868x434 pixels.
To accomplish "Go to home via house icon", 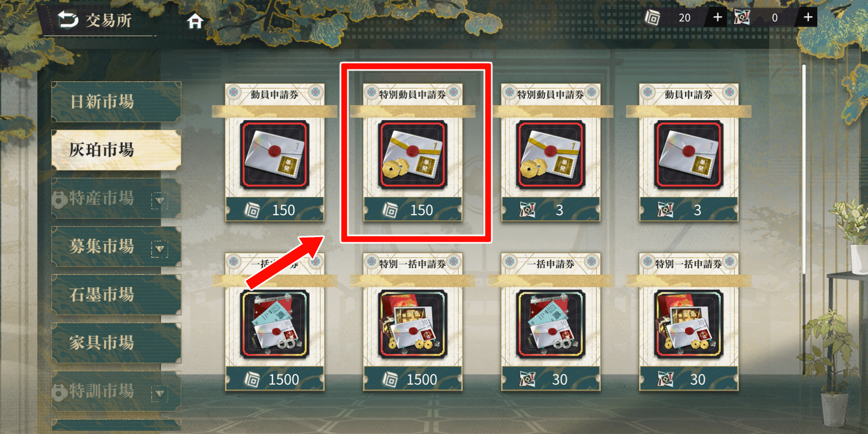I will [195, 21].
